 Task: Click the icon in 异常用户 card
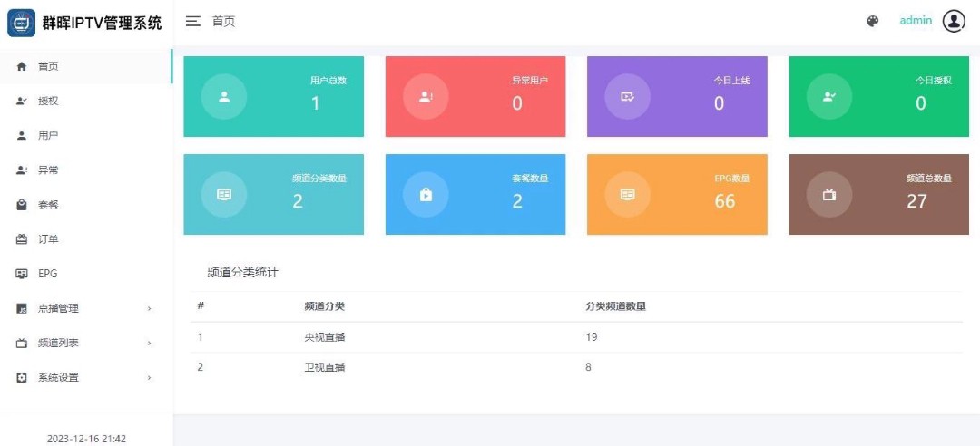point(426,97)
